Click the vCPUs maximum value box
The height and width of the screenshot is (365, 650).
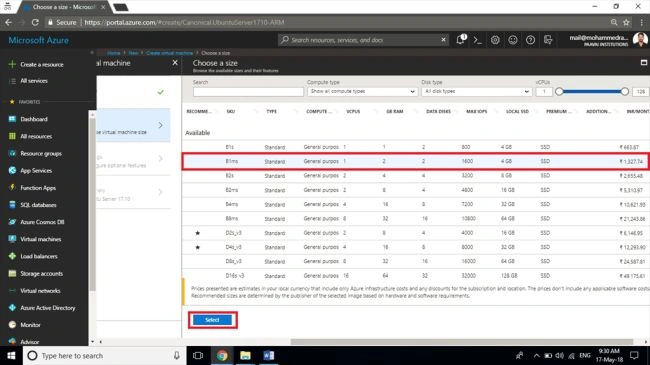point(640,92)
